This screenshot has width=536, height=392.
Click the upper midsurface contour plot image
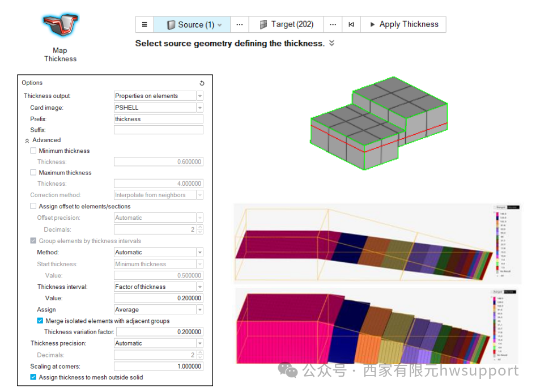377,244
